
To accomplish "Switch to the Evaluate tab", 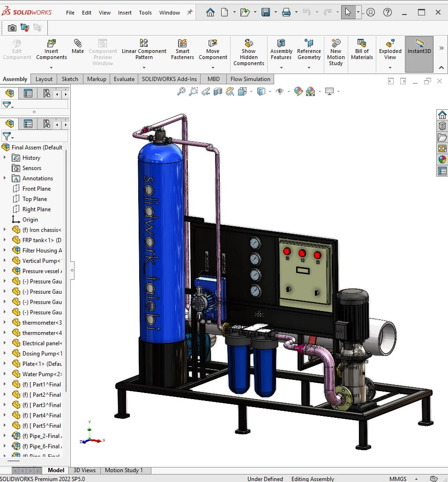I will [124, 79].
